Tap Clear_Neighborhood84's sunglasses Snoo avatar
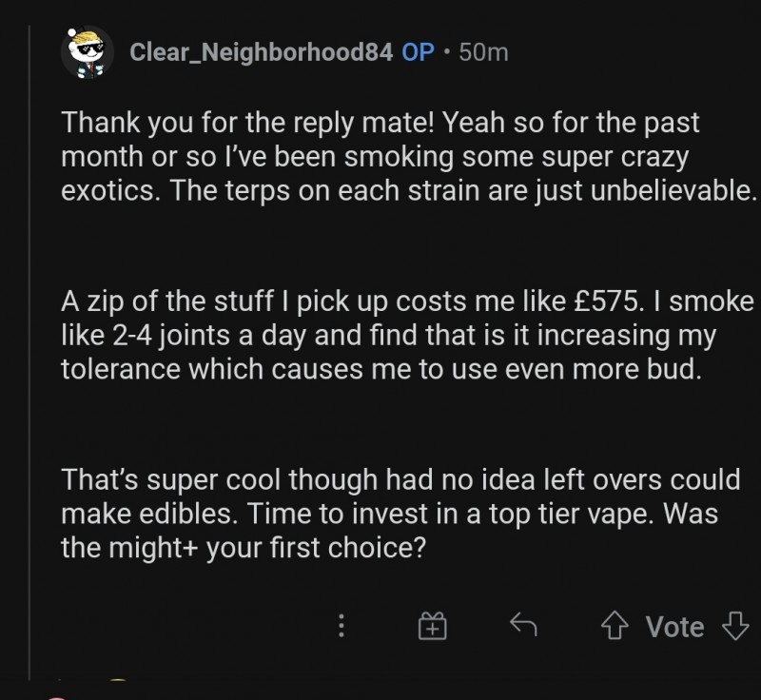 point(88,52)
